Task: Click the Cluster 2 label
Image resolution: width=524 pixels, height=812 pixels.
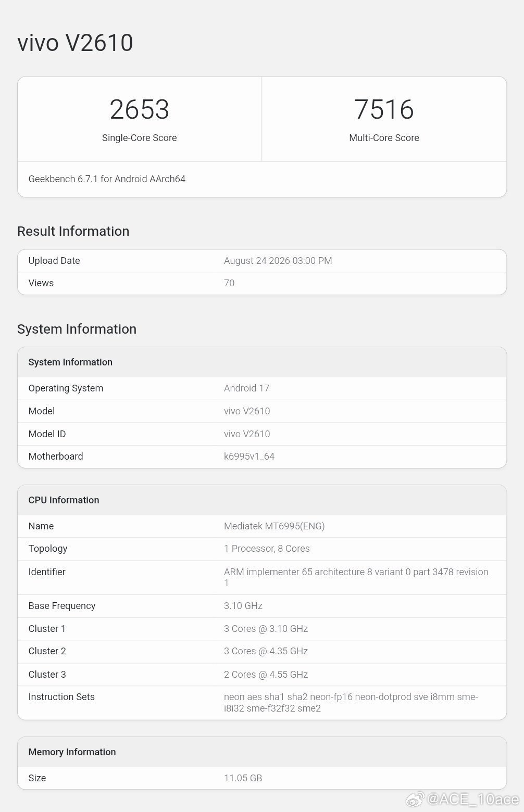Action: coord(47,651)
